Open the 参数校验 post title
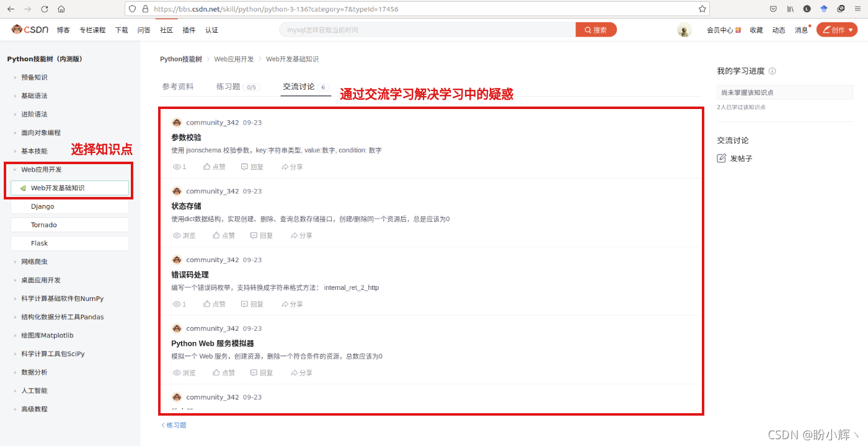868x446 pixels. tap(186, 138)
